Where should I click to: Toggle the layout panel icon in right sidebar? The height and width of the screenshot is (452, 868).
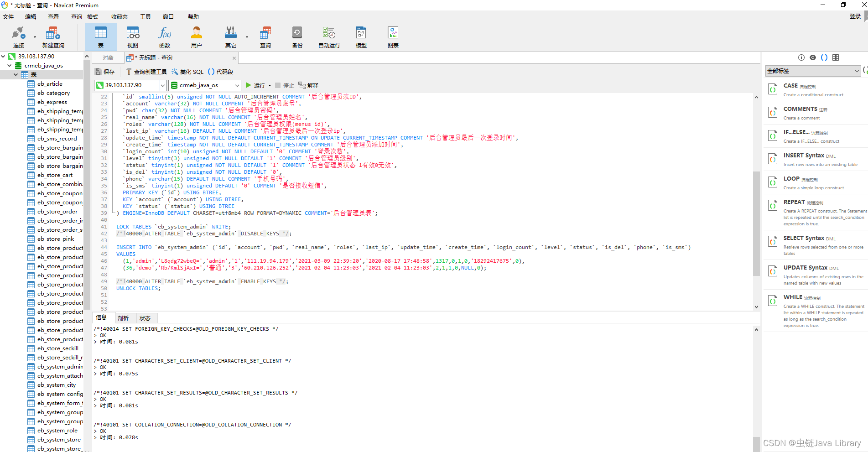pos(836,57)
